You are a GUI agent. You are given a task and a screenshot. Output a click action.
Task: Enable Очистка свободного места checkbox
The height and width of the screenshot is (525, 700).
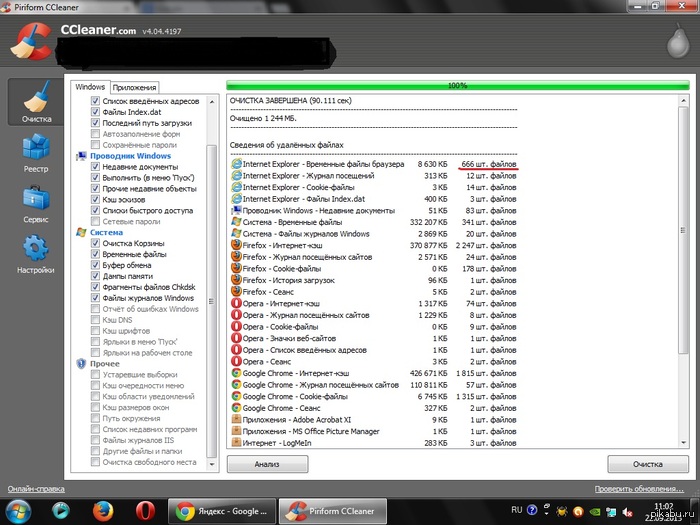click(x=95, y=462)
